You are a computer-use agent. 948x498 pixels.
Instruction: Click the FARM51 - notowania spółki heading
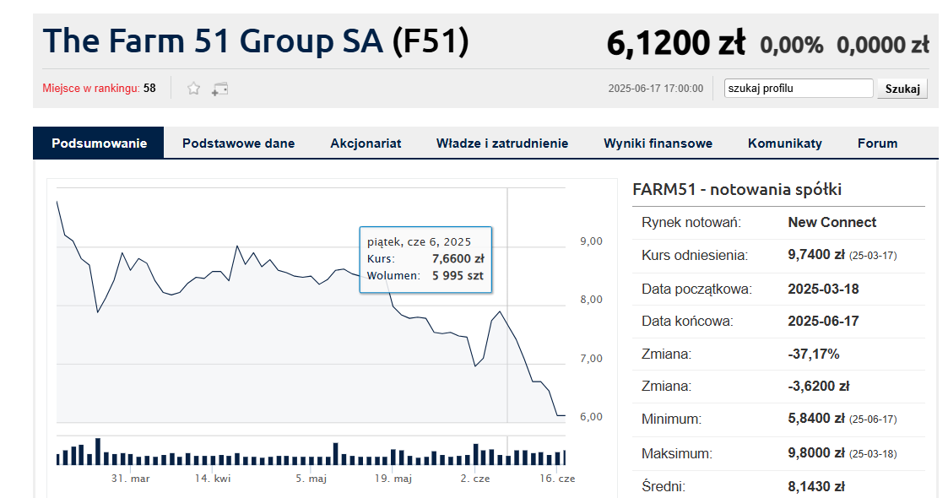737,189
